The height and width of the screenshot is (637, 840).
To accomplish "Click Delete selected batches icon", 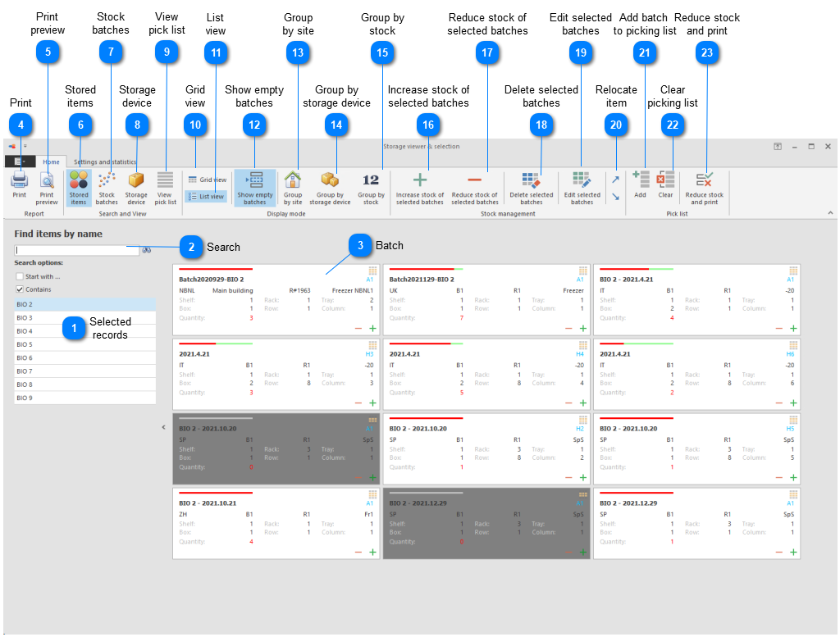I will pos(532,185).
